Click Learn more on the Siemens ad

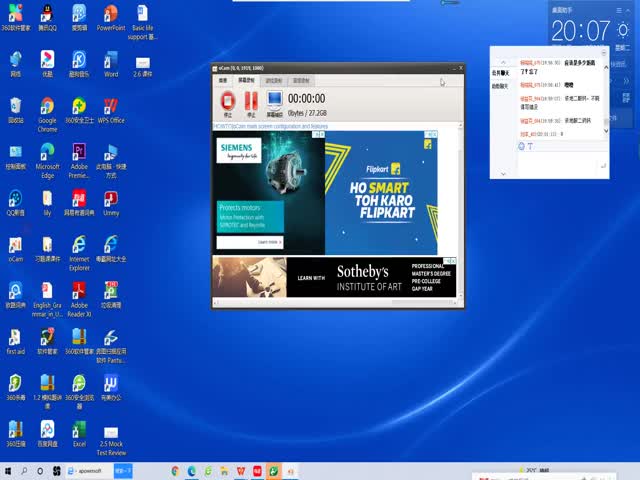coord(269,241)
